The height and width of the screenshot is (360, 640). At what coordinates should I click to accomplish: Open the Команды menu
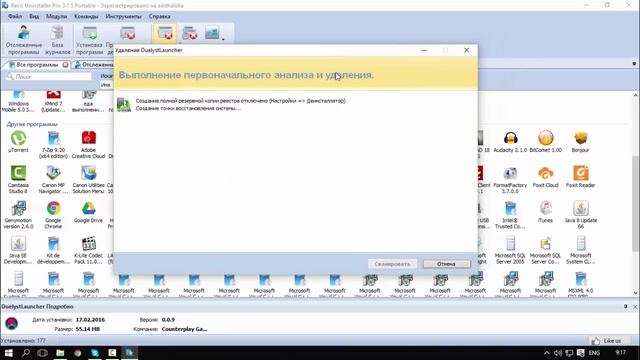coord(86,16)
